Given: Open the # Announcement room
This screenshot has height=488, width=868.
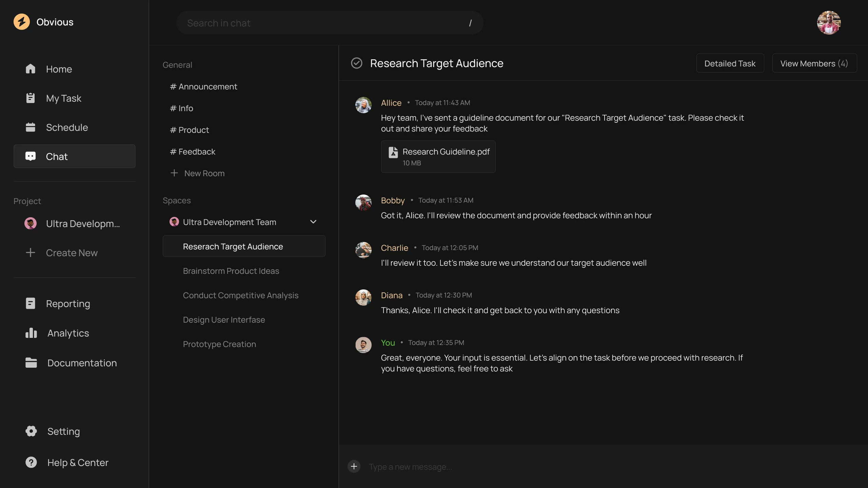Looking at the screenshot, I should coord(203,87).
